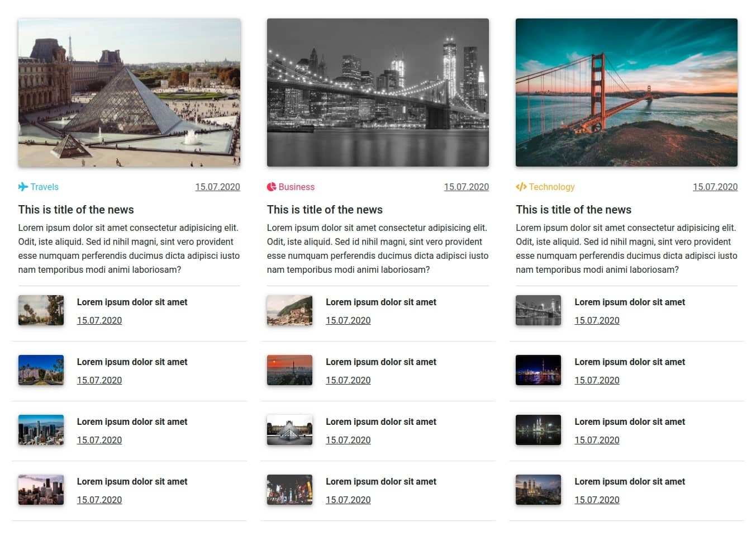Open the colorful night harbor skyline thumbnail

tap(538, 370)
